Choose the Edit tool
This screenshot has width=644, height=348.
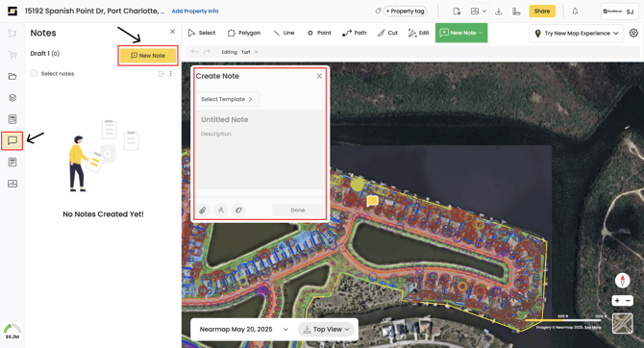click(418, 33)
